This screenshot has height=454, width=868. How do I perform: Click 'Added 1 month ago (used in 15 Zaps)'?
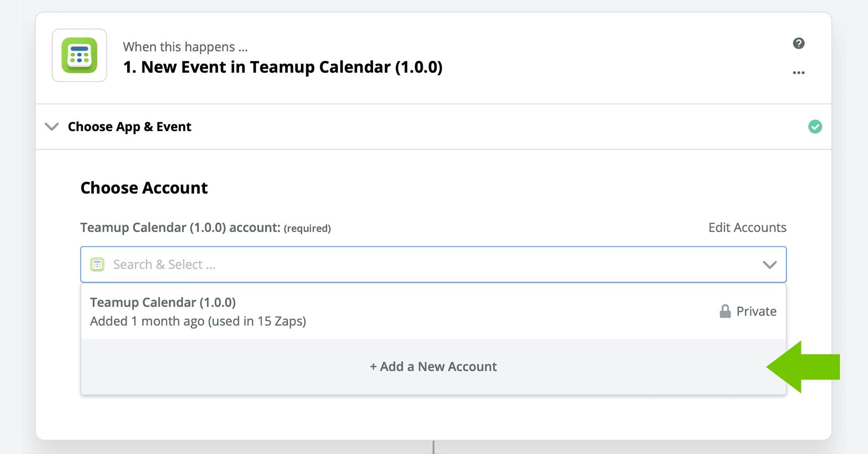point(198,321)
